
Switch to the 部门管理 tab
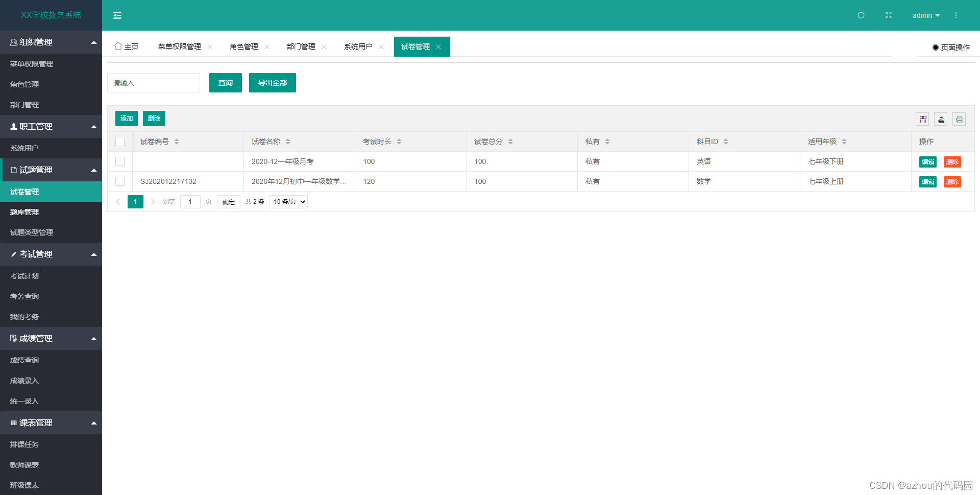(301, 46)
